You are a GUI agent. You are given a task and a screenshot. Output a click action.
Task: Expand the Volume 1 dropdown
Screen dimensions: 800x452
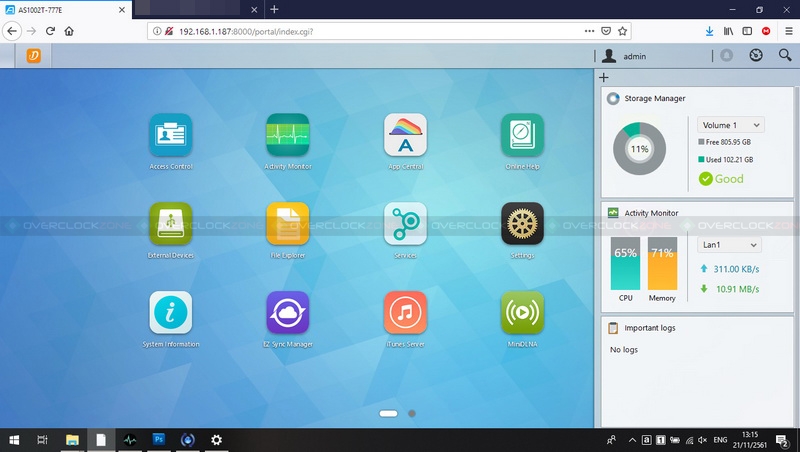731,125
